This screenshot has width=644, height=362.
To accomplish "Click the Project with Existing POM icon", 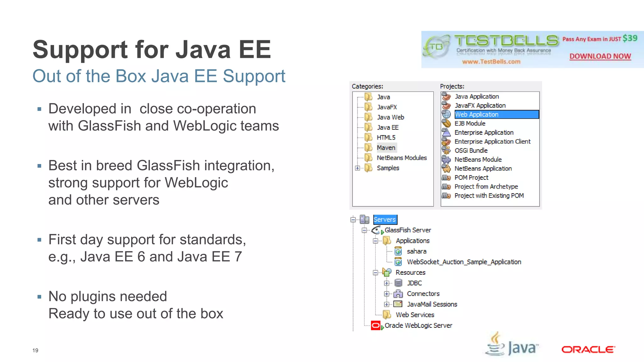I will coord(446,195).
